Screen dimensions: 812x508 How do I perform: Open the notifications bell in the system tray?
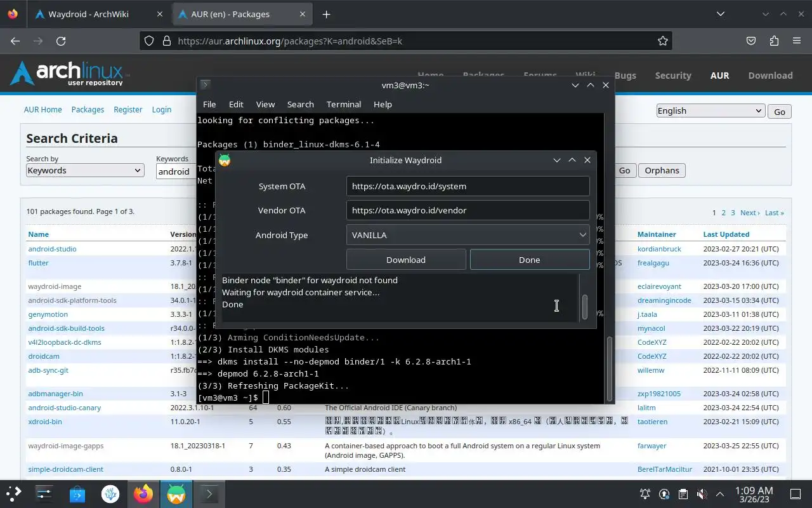[x=645, y=494]
